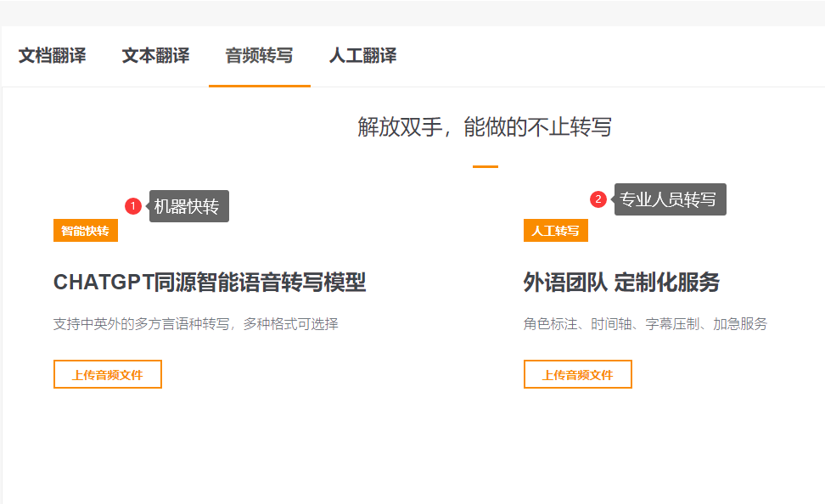Click the orange divider below the headline

[x=485, y=166]
